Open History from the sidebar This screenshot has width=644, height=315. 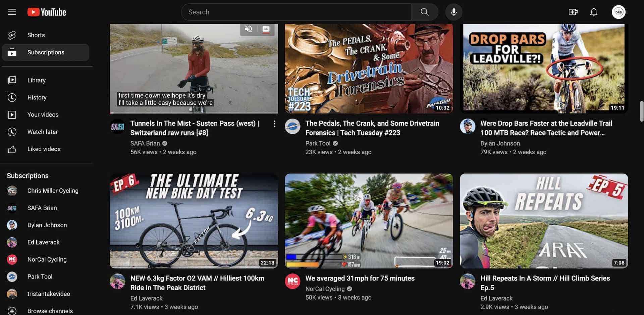(37, 97)
